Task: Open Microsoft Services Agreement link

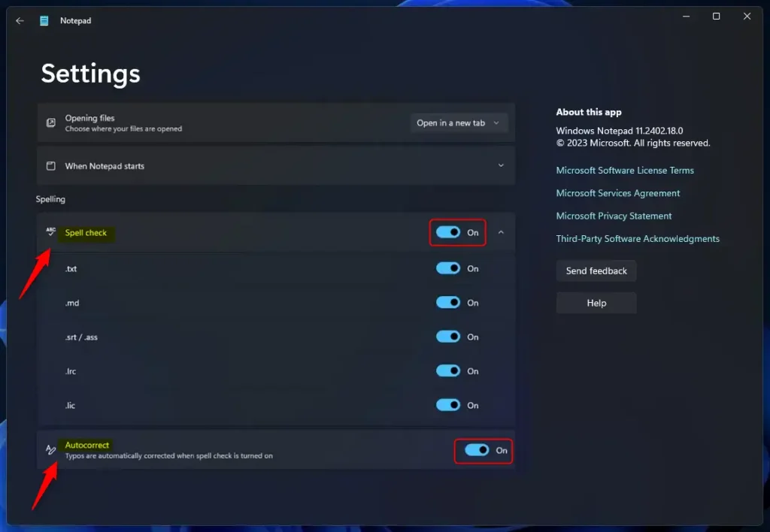Action: (618, 193)
